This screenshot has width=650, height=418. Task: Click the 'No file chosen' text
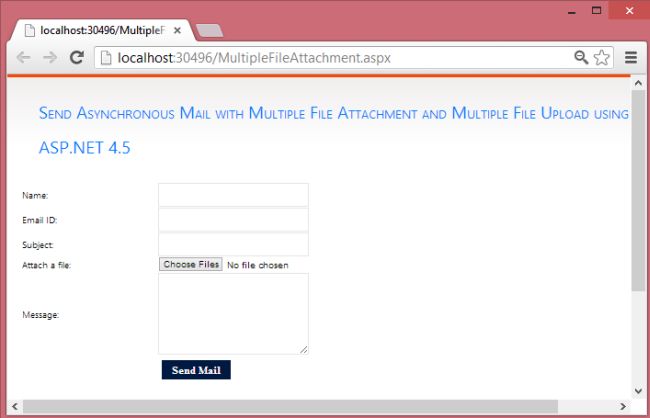pyautogui.click(x=257, y=265)
